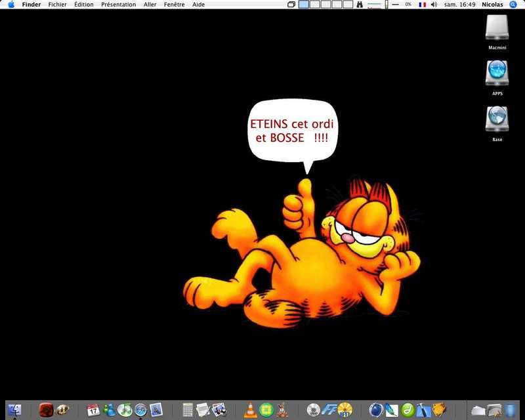
Task: Open the volume control in menu bar
Action: pos(434,5)
